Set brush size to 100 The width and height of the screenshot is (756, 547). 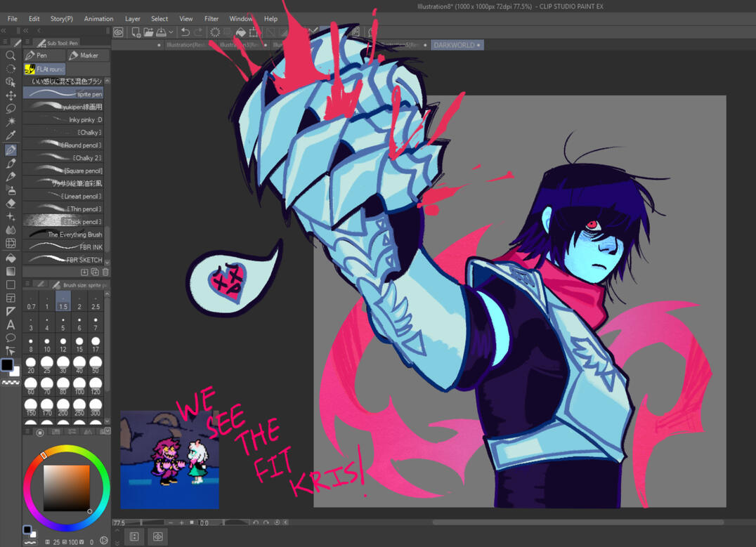tap(79, 386)
